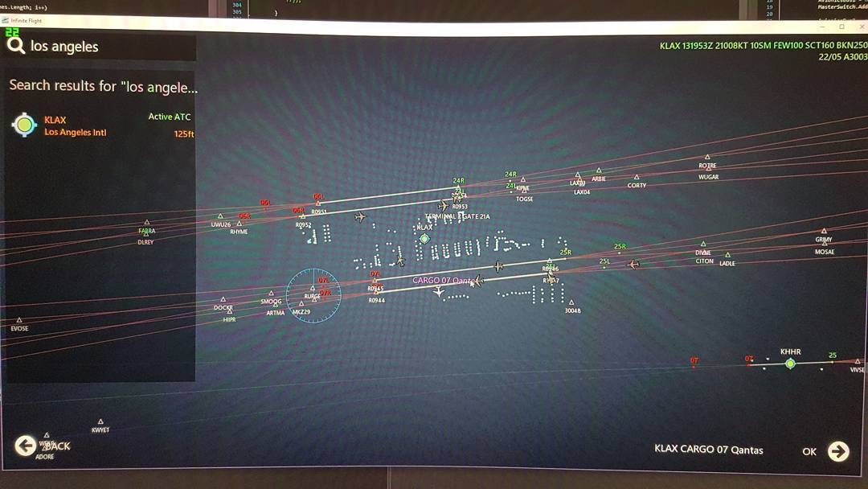Click the R0952 runway point label

click(x=303, y=225)
